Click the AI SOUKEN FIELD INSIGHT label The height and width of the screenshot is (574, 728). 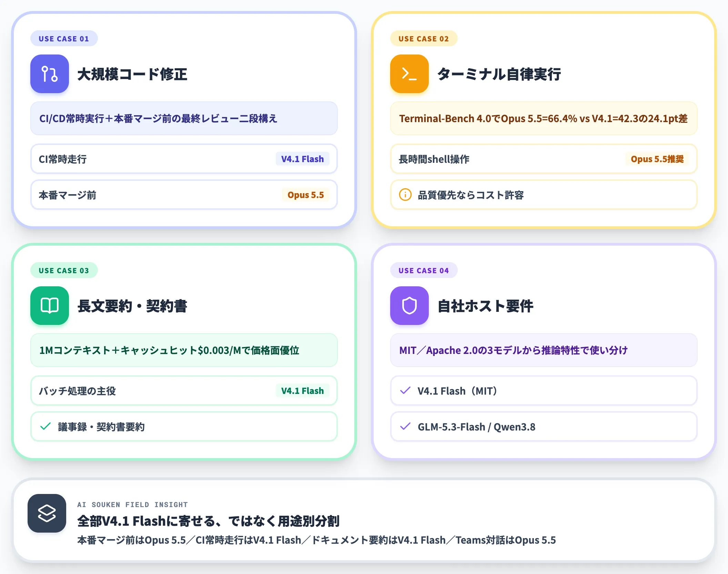133,505
